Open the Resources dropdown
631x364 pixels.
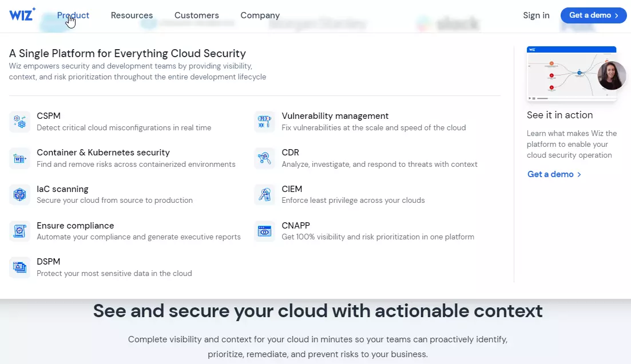pyautogui.click(x=132, y=15)
